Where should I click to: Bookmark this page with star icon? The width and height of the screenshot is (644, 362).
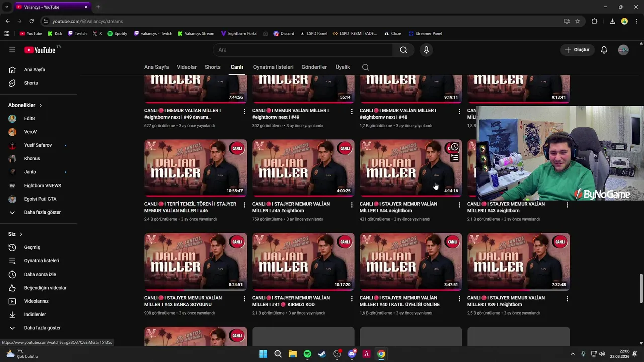coord(578,21)
